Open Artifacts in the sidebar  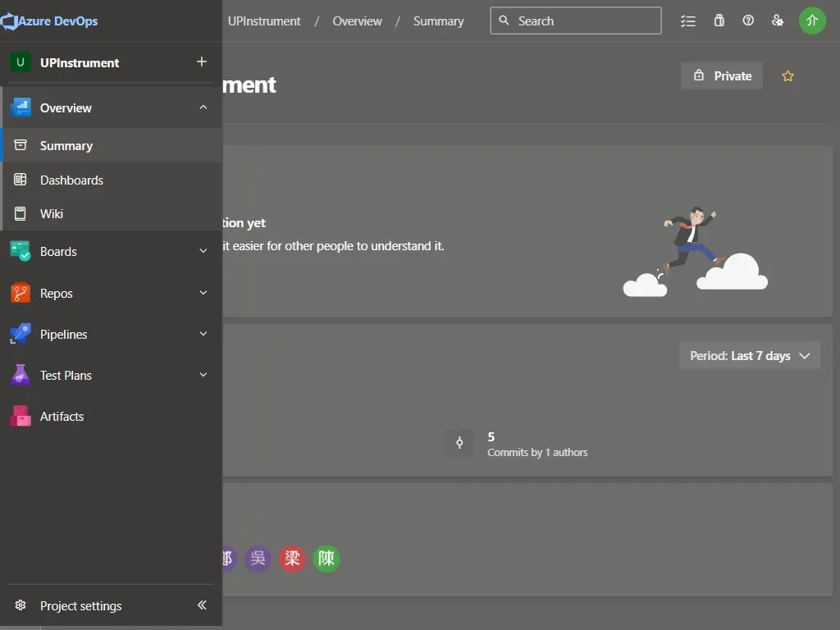click(x=112, y=416)
